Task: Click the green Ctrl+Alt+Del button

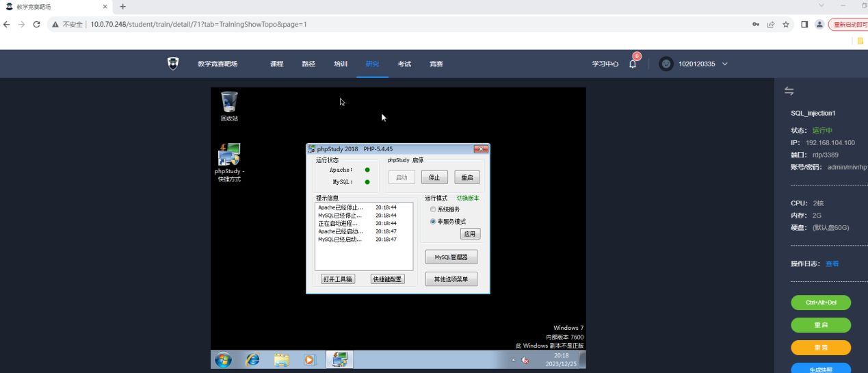Action: pyautogui.click(x=821, y=303)
